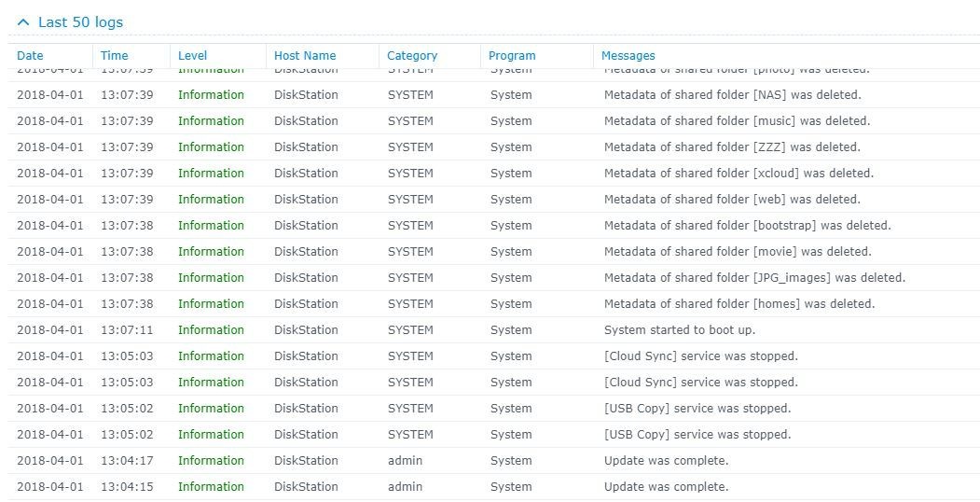
Task: Click the Messages column header
Action: [628, 56]
